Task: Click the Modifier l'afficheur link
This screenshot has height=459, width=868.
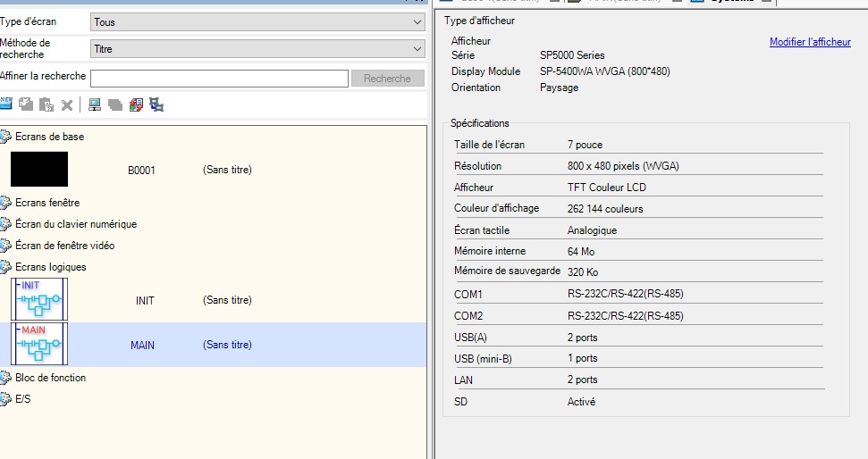Action: tap(810, 42)
